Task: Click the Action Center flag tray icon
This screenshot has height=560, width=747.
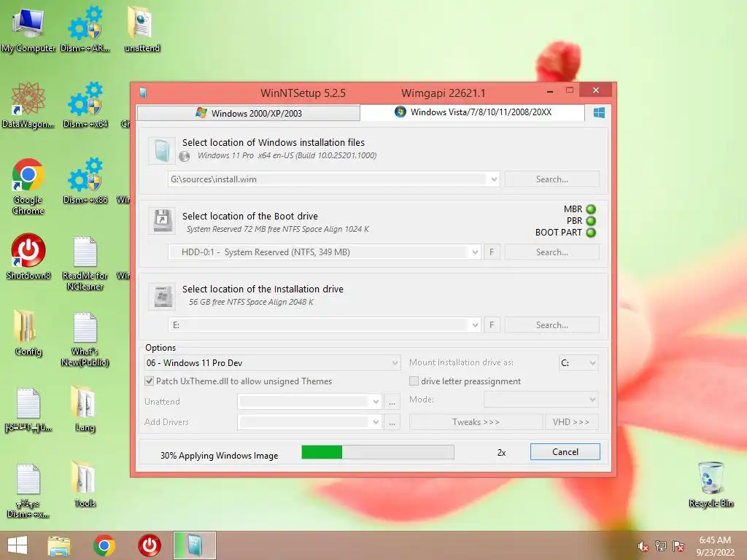Action: [x=678, y=545]
